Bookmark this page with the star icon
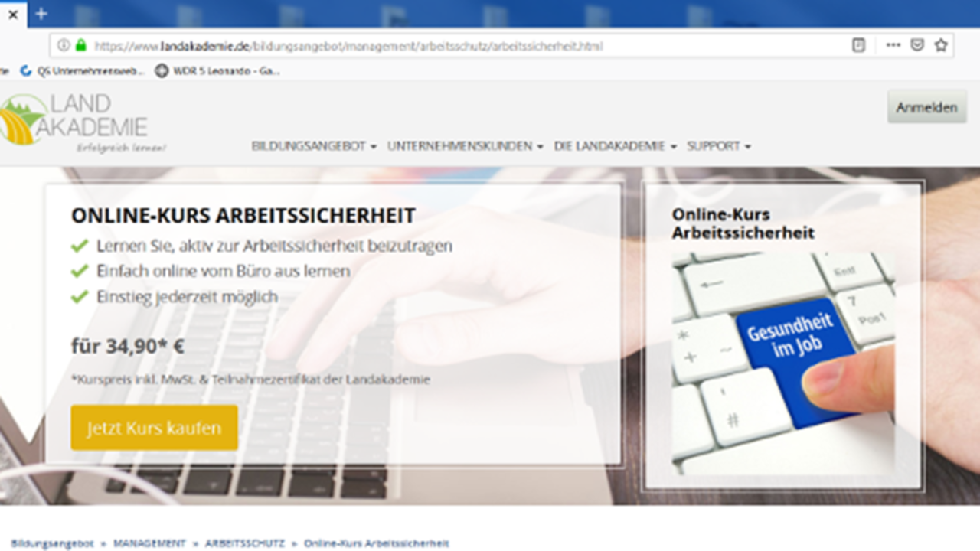Image resolution: width=980 pixels, height=551 pixels. tap(941, 45)
